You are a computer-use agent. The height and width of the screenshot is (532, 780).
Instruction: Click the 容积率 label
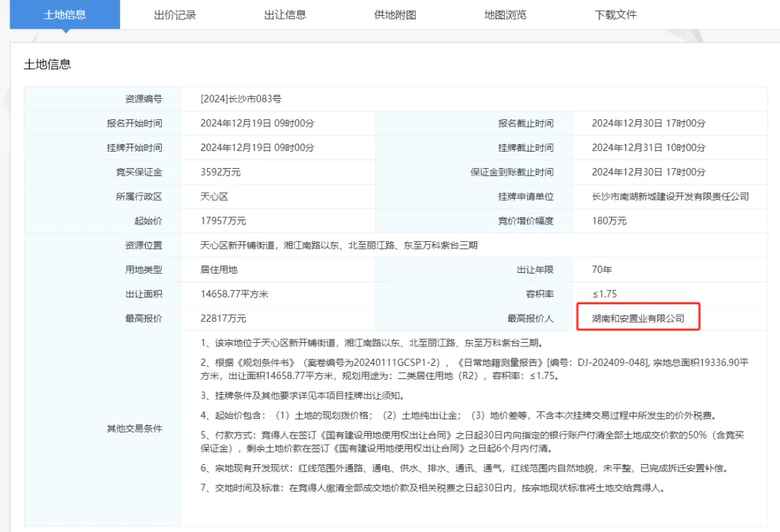tap(539, 294)
